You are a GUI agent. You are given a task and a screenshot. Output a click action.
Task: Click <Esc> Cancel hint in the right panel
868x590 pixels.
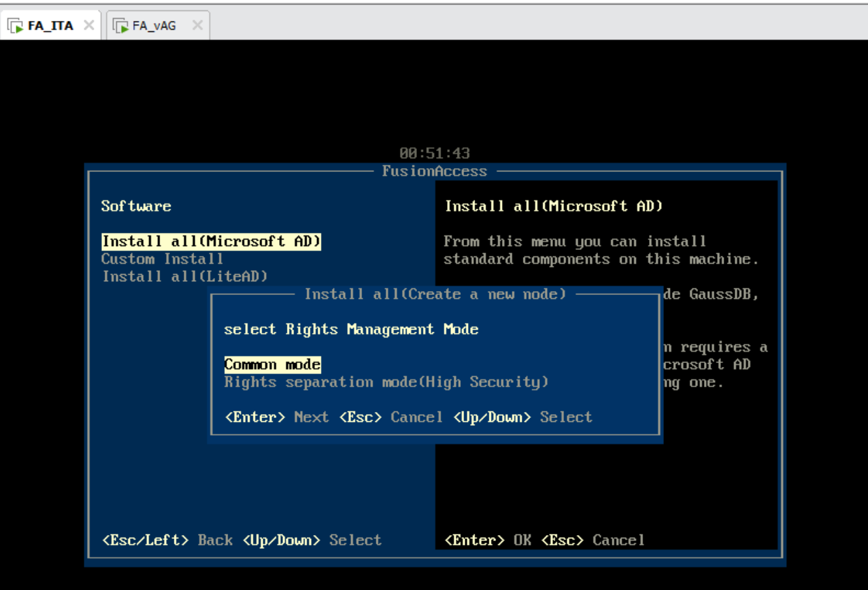coord(593,540)
